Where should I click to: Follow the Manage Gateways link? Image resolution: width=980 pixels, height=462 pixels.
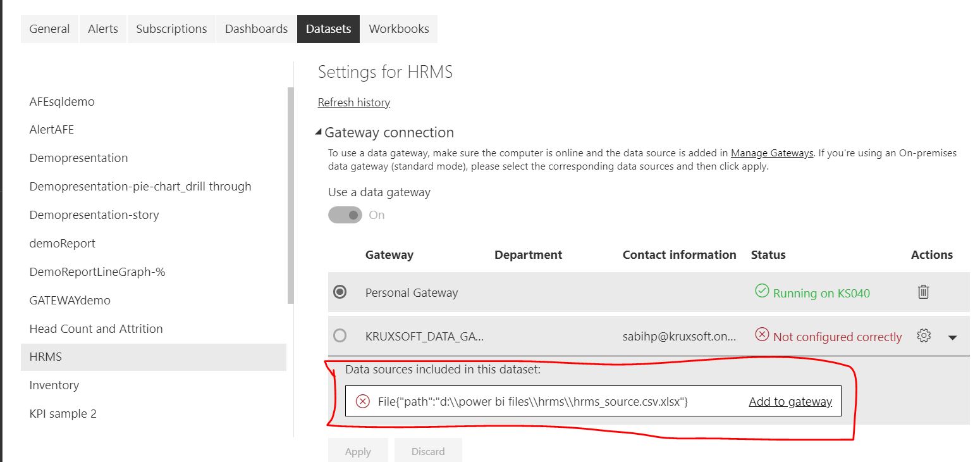point(772,153)
